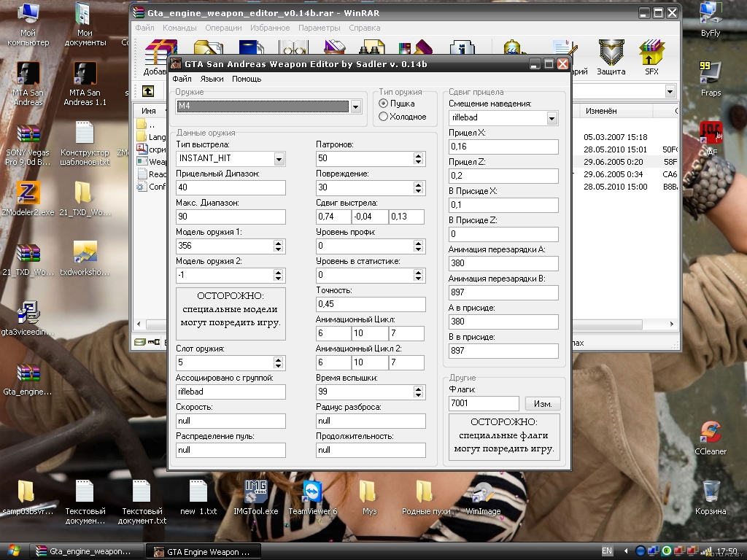
Task: Select the Холодное weapon type radio button
Action: click(383, 117)
